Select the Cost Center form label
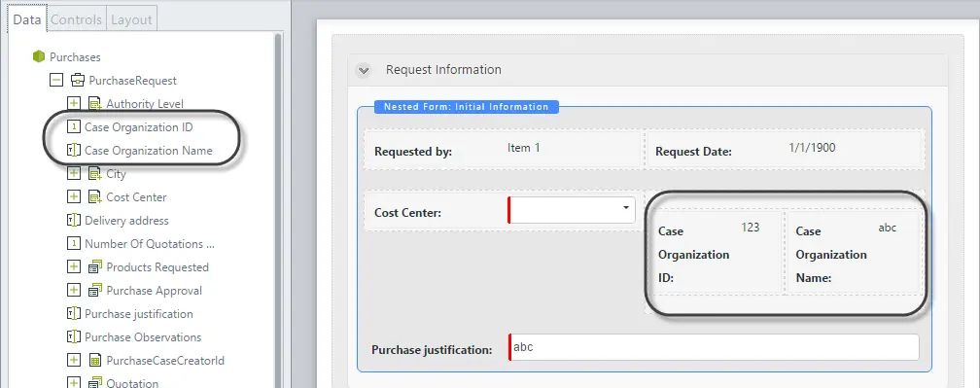This screenshot has height=388, width=980. (407, 212)
